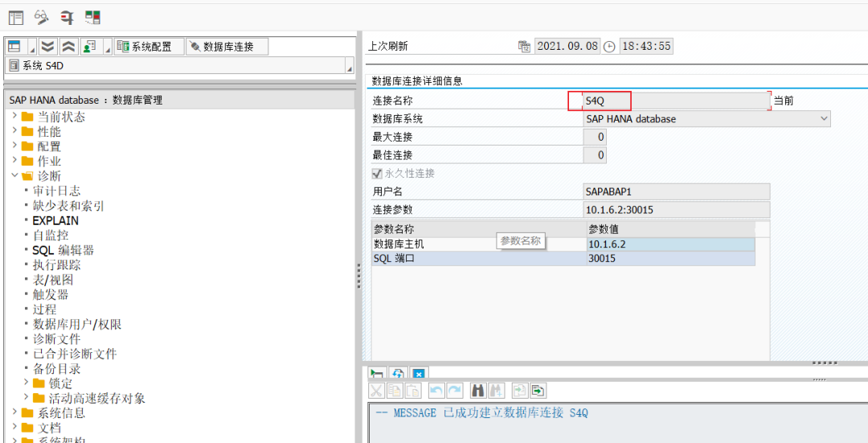
Task: Select 执行跟踪 tree entry
Action: (x=56, y=265)
